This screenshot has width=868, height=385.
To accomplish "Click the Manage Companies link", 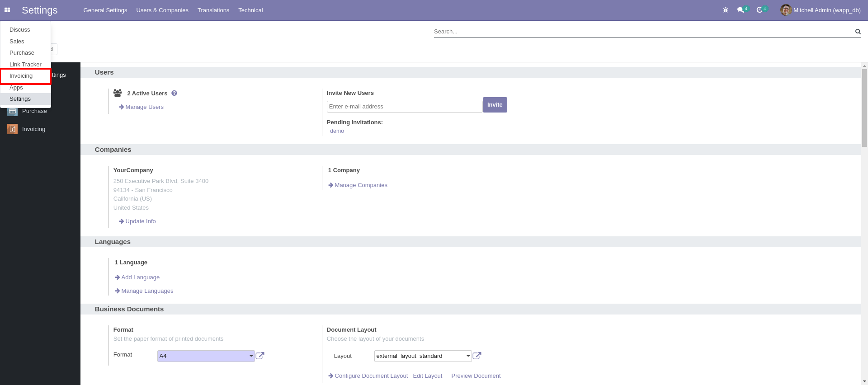I will coord(361,185).
